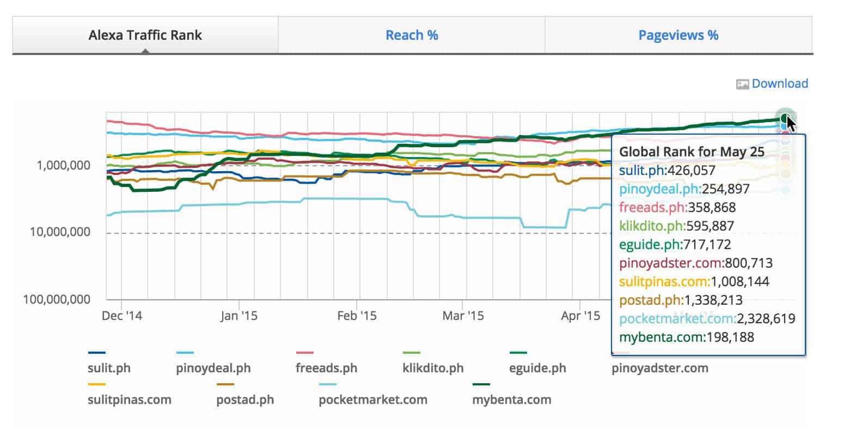Click the 10,000,000 y-axis label

[60, 232]
